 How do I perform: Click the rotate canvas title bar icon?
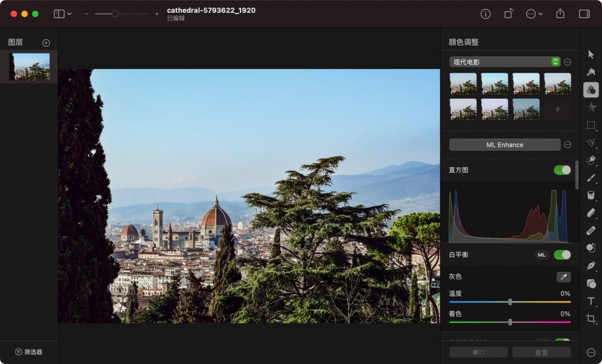click(509, 14)
